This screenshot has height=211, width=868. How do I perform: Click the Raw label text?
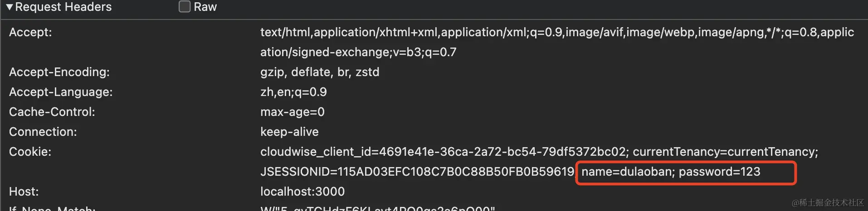(x=205, y=7)
